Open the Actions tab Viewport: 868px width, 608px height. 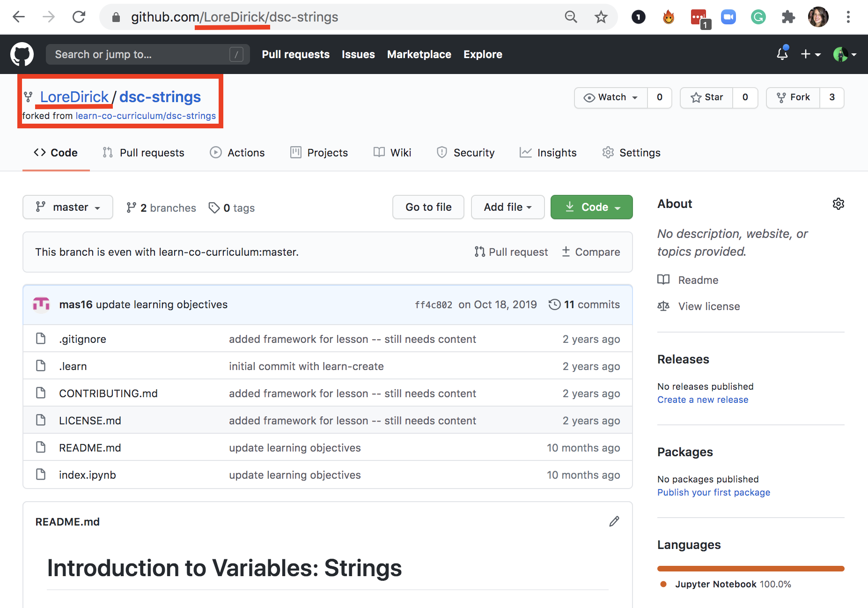click(x=237, y=153)
